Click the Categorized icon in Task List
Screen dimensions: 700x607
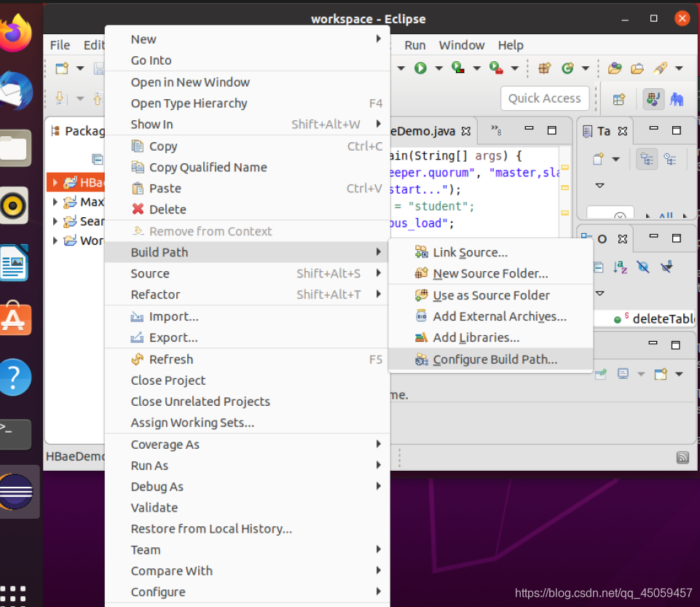647,159
